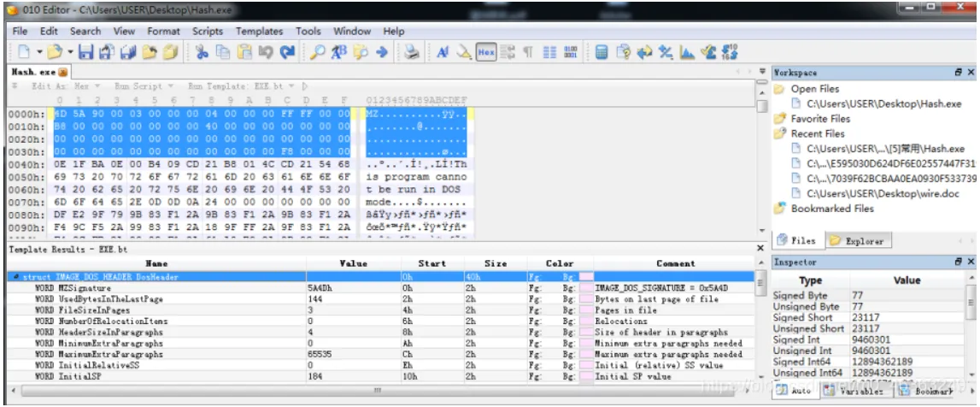Click the Redo arrow icon
Image resolution: width=980 pixels, height=407 pixels.
[x=287, y=52]
